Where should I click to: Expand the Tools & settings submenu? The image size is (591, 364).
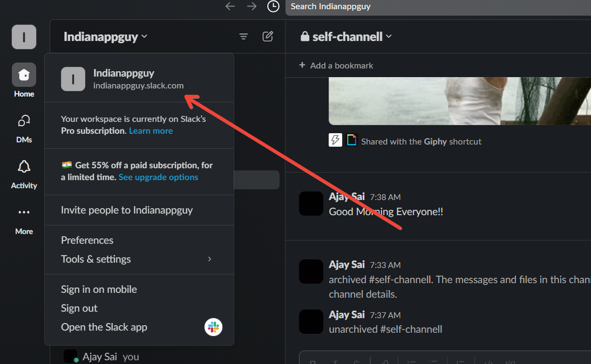coord(139,259)
